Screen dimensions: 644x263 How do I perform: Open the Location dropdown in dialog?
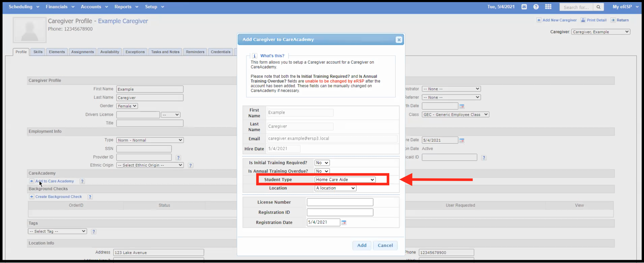click(335, 188)
